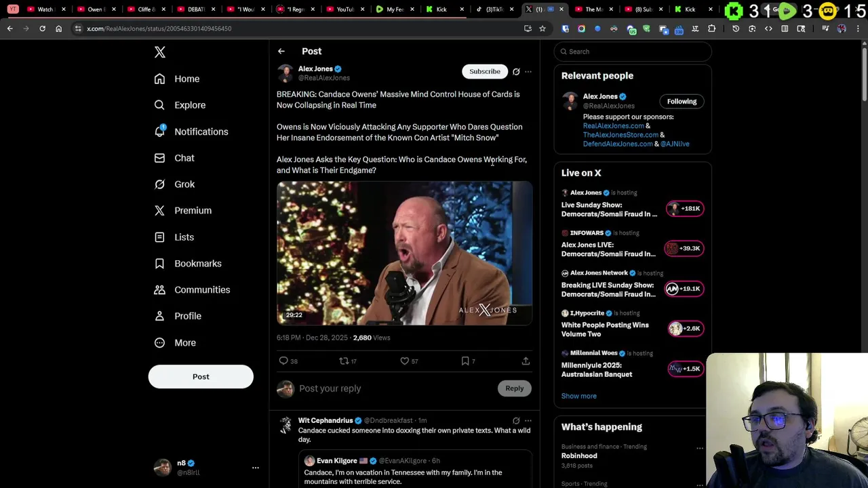This screenshot has width=868, height=488.
Task: Open Grok in left navigation
Action: point(174,184)
